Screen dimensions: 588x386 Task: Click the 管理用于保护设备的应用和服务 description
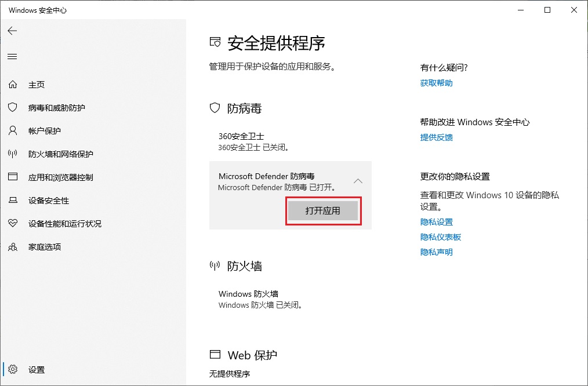click(272, 67)
